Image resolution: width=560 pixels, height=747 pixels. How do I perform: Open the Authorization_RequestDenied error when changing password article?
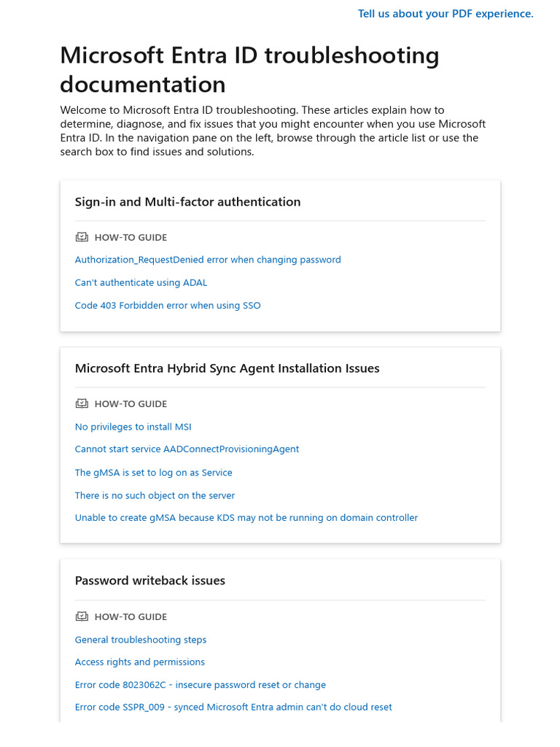pyautogui.click(x=208, y=260)
